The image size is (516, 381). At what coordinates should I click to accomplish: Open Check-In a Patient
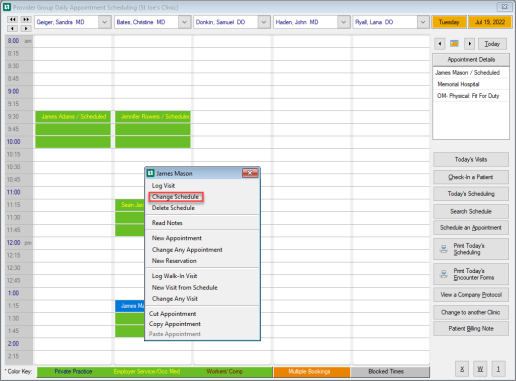[x=471, y=177]
